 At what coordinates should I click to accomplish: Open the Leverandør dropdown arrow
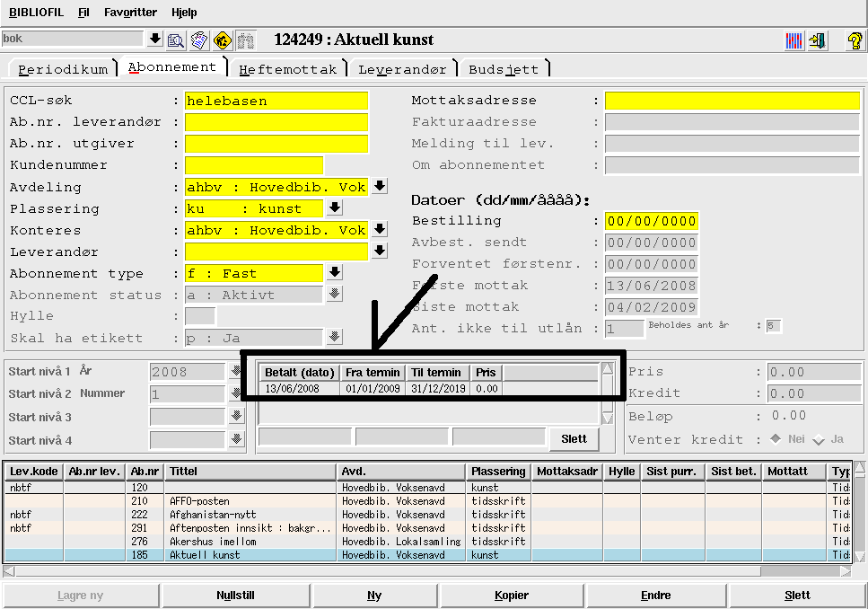[x=380, y=252]
